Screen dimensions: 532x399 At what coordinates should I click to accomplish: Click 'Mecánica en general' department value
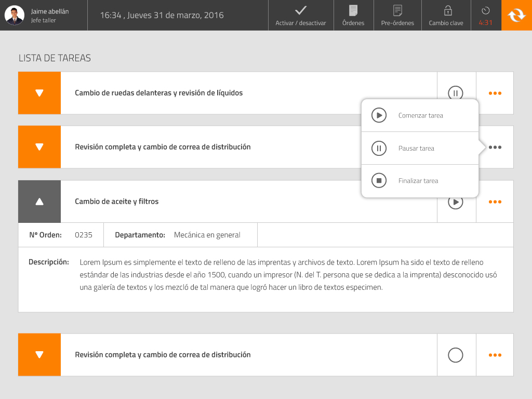(207, 235)
